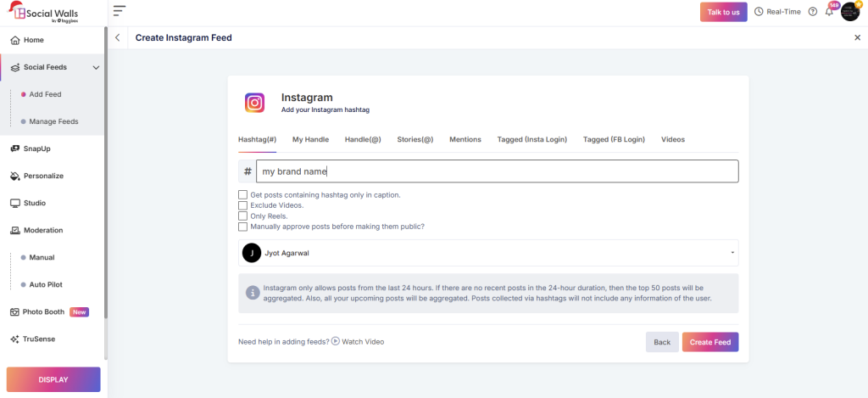Click the back arrow beside Create Instagram Feed
Screen dimensions: 868x398
pyautogui.click(x=117, y=37)
